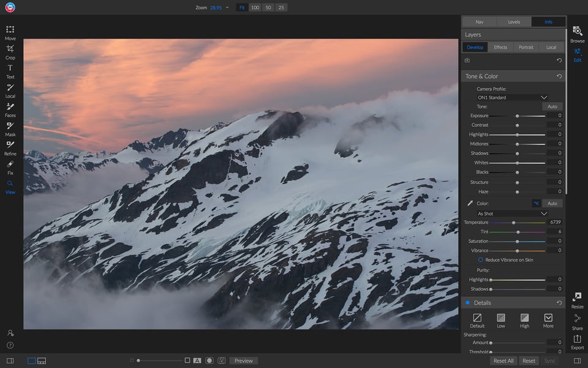The width and height of the screenshot is (588, 368).
Task: Click the Tone Auto button
Action: 552,107
